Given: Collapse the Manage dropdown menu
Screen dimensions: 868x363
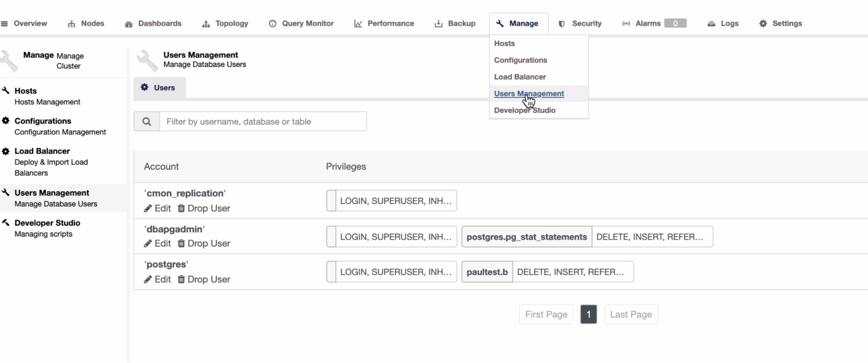Looking at the screenshot, I should pos(518,23).
